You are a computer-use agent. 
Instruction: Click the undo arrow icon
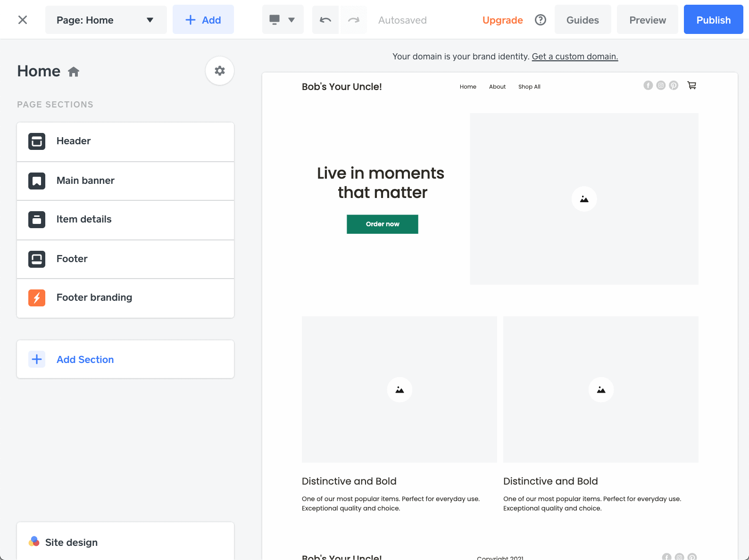tap(325, 20)
